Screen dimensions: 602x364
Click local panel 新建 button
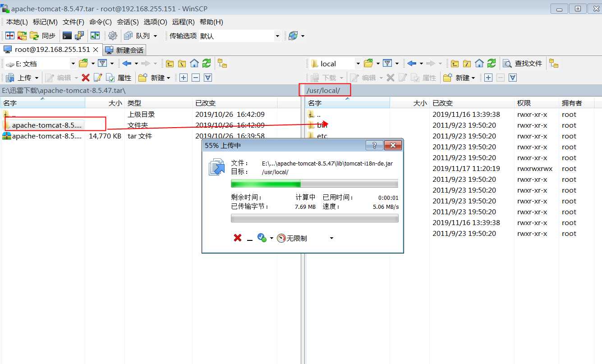pyautogui.click(x=155, y=78)
